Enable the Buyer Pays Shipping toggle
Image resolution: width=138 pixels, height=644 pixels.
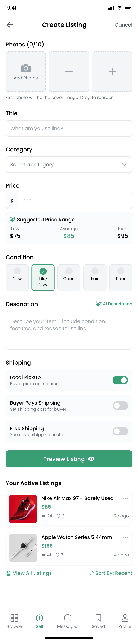point(120,406)
